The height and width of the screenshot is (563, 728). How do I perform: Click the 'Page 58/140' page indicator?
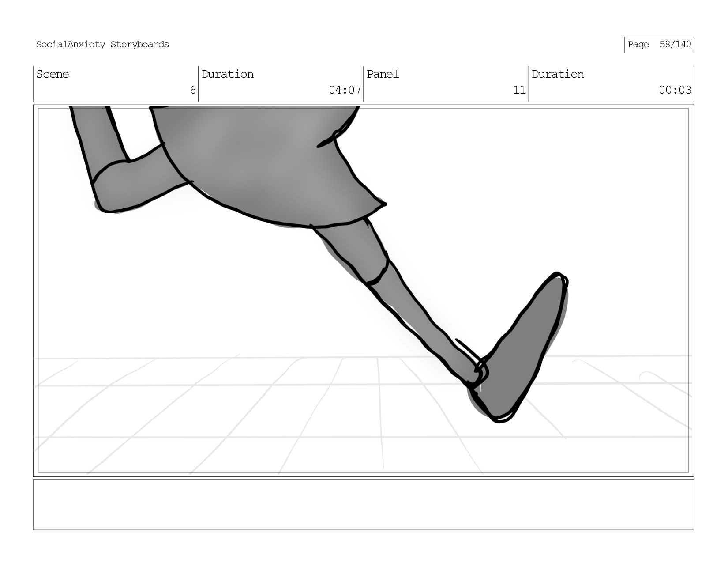coord(659,45)
